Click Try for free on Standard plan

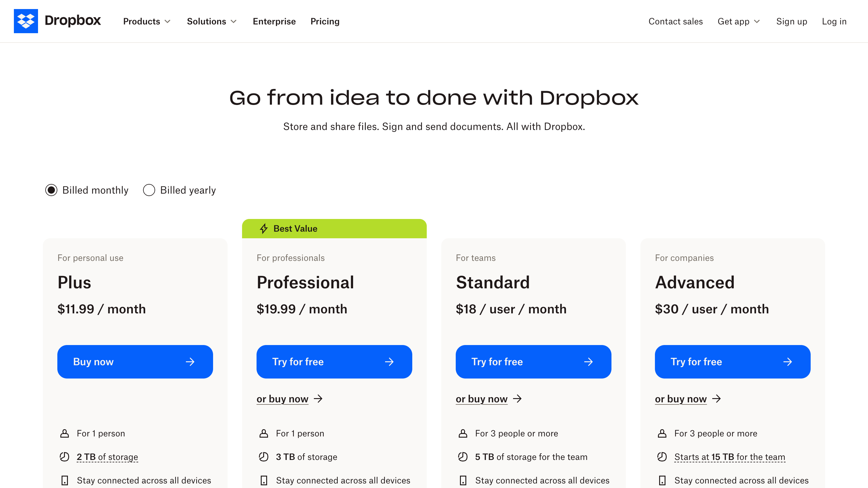[533, 362]
